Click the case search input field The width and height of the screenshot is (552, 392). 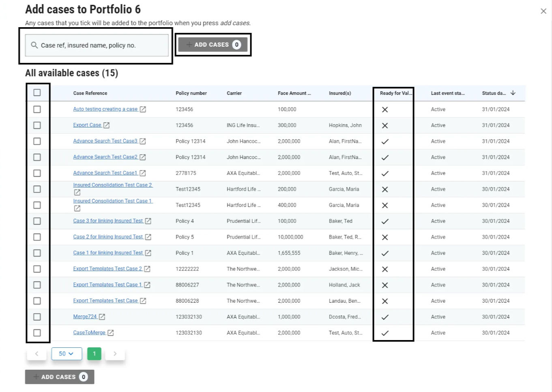pos(97,45)
